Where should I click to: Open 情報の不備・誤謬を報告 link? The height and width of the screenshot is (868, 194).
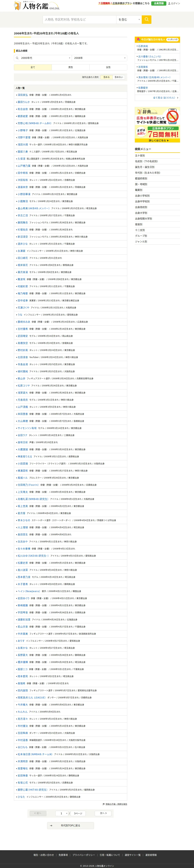tap(116, 804)
